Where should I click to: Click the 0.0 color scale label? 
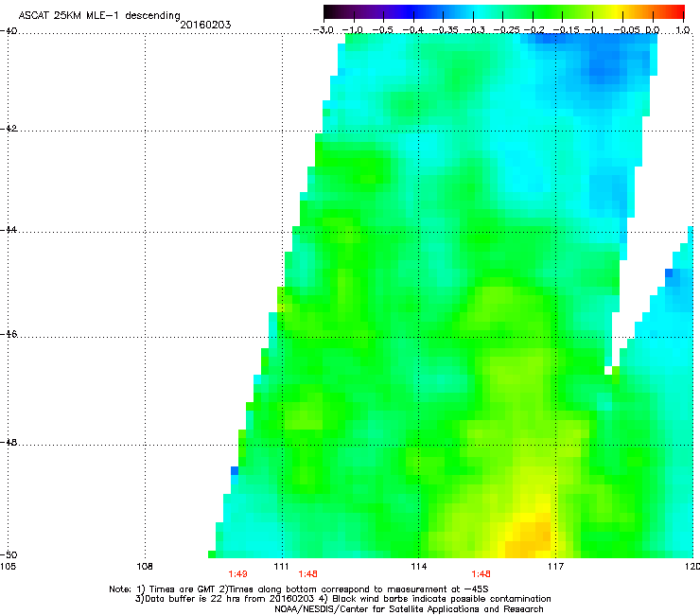click(653, 30)
